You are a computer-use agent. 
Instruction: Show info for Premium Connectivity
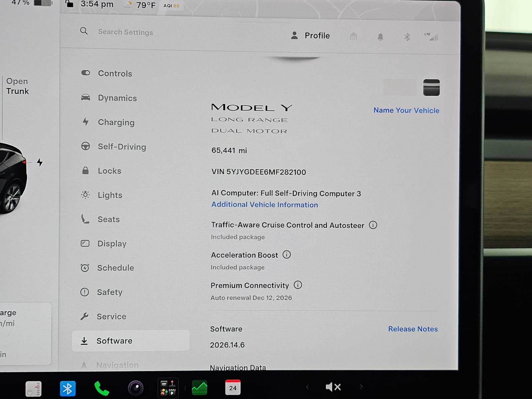tap(298, 285)
